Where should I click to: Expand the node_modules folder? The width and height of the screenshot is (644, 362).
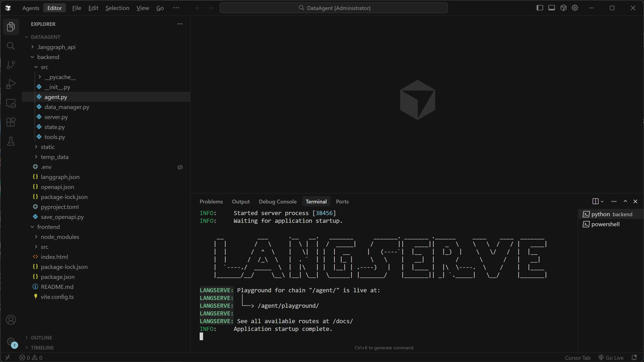click(106, 237)
